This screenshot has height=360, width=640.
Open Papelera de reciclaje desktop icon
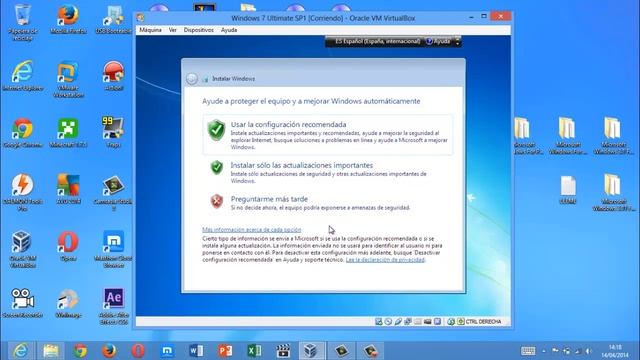(x=22, y=22)
